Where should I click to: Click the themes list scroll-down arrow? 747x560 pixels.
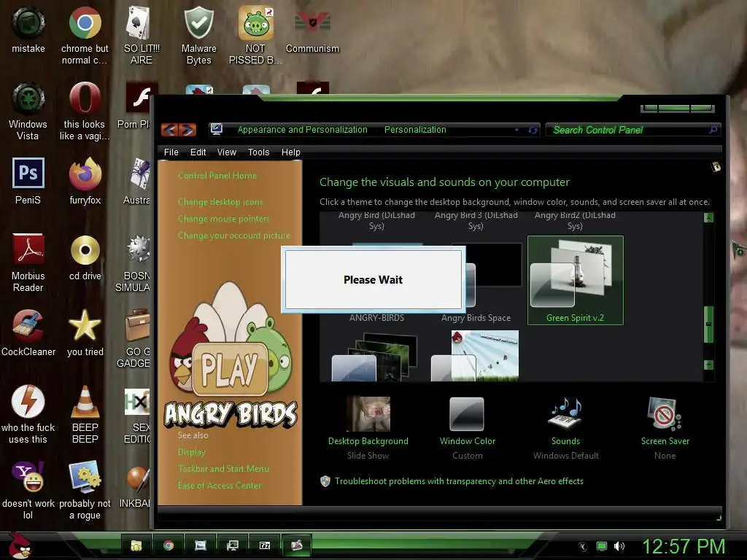pyautogui.click(x=708, y=365)
